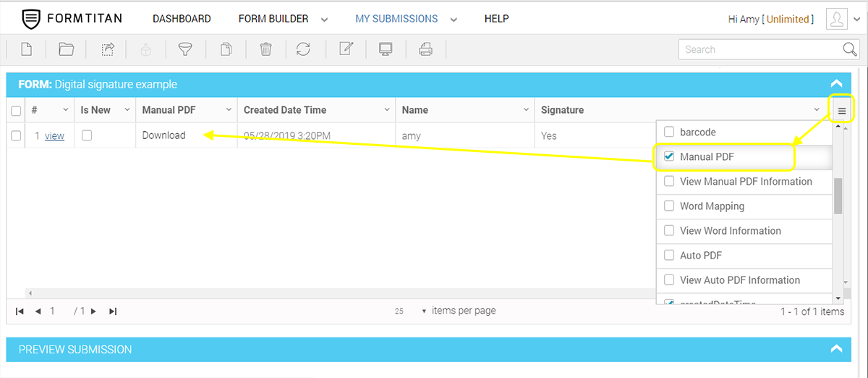Click Download in the Manual PDF column
The height and width of the screenshot is (378, 868).
[x=163, y=135]
